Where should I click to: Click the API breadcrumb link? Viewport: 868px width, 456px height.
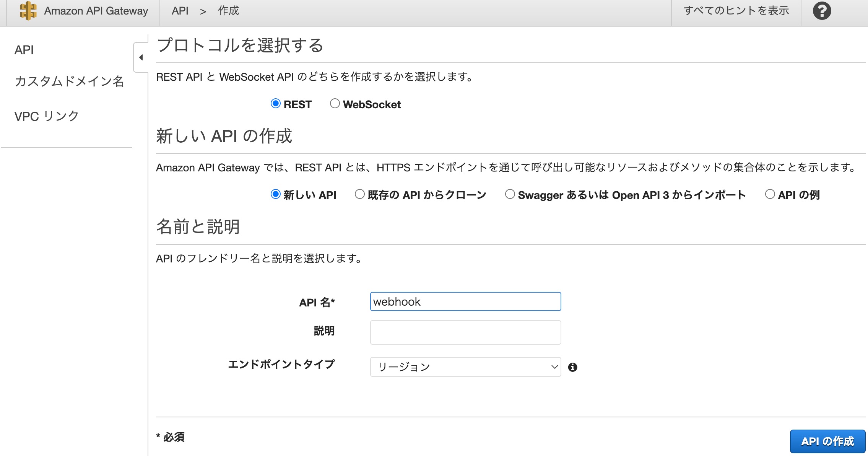pyautogui.click(x=179, y=10)
